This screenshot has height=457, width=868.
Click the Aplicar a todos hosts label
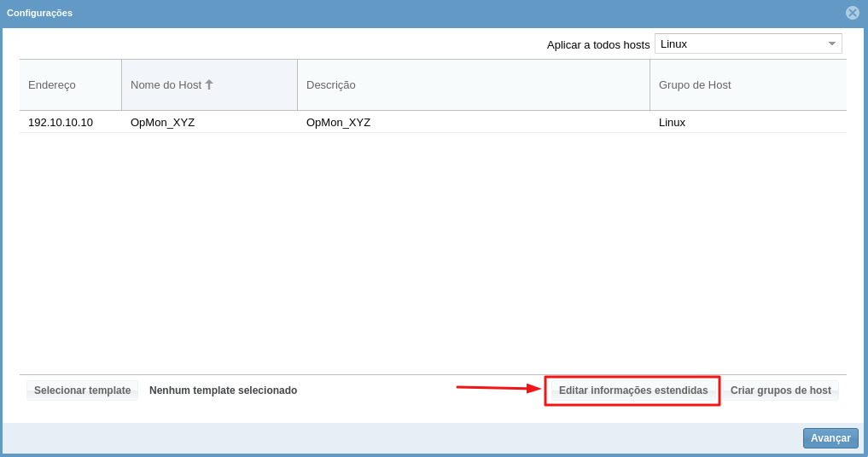click(597, 44)
